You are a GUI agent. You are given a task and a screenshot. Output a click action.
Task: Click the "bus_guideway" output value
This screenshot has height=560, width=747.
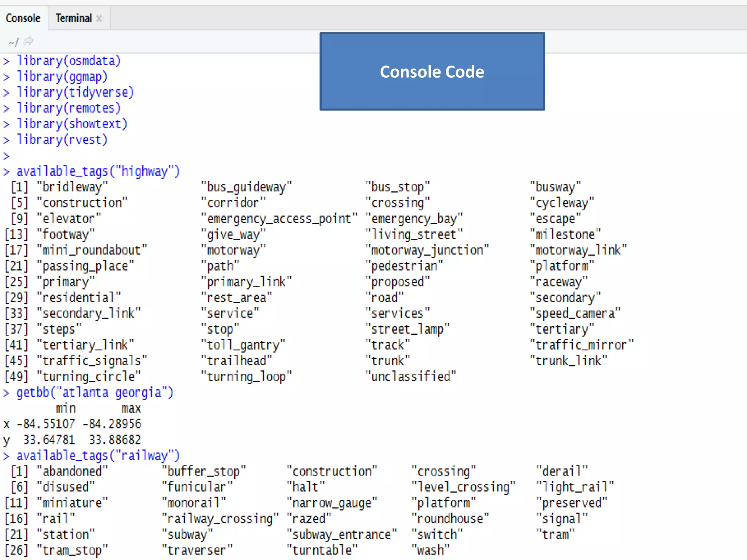click(247, 187)
